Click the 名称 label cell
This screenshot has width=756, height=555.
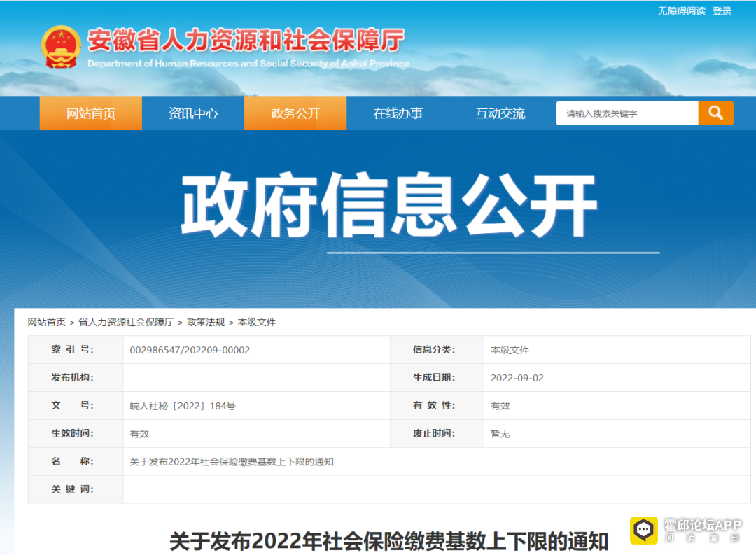point(76,461)
